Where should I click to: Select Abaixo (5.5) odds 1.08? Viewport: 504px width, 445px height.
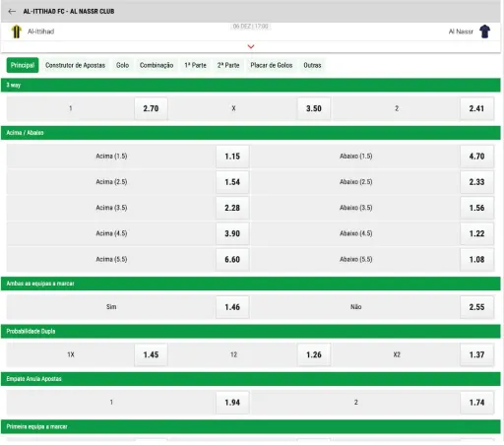pos(476,259)
